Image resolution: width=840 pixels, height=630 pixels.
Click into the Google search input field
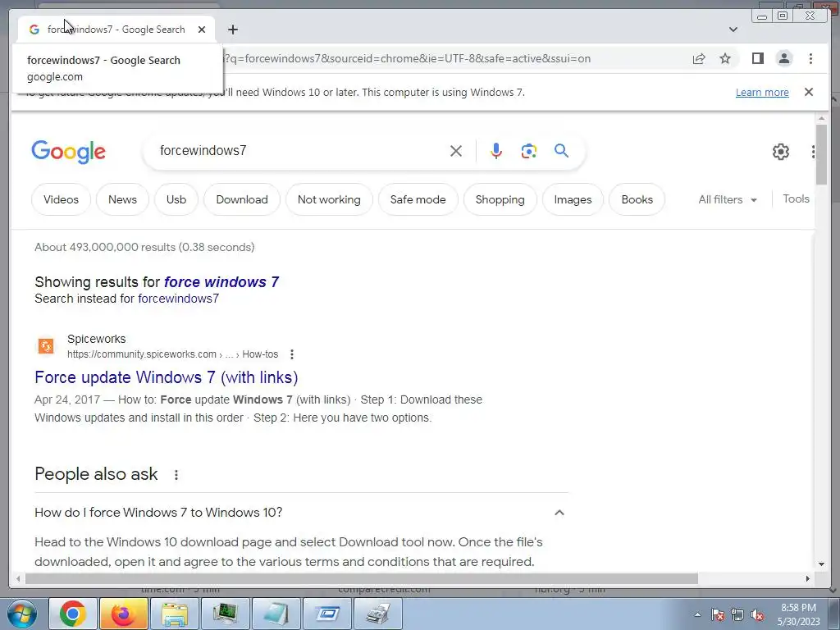click(300, 151)
